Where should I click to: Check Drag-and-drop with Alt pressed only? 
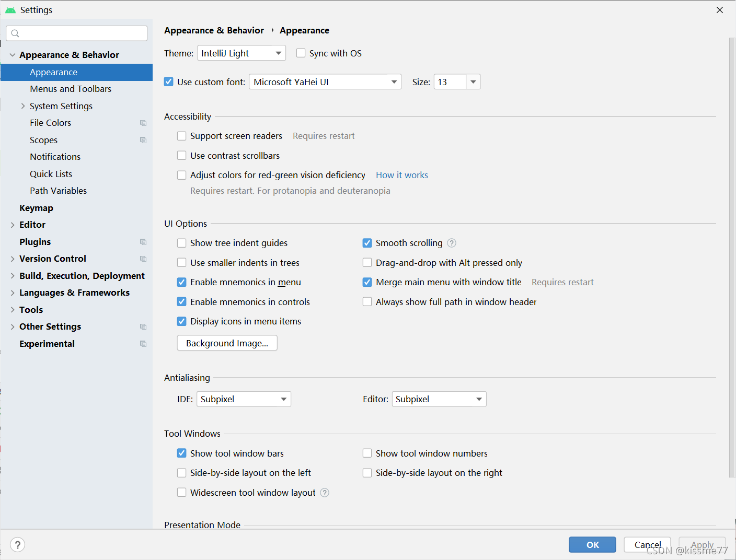coord(367,262)
